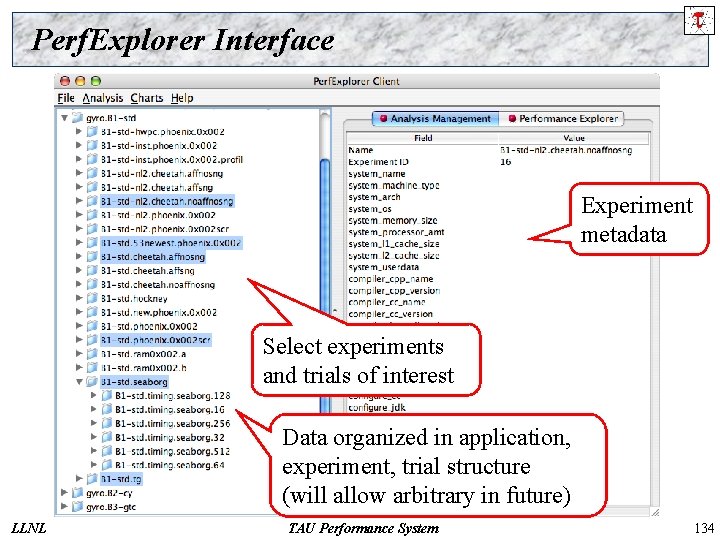720x540 pixels.
Task: Click the TAU logo icon on the slide
Action: tap(699, 20)
